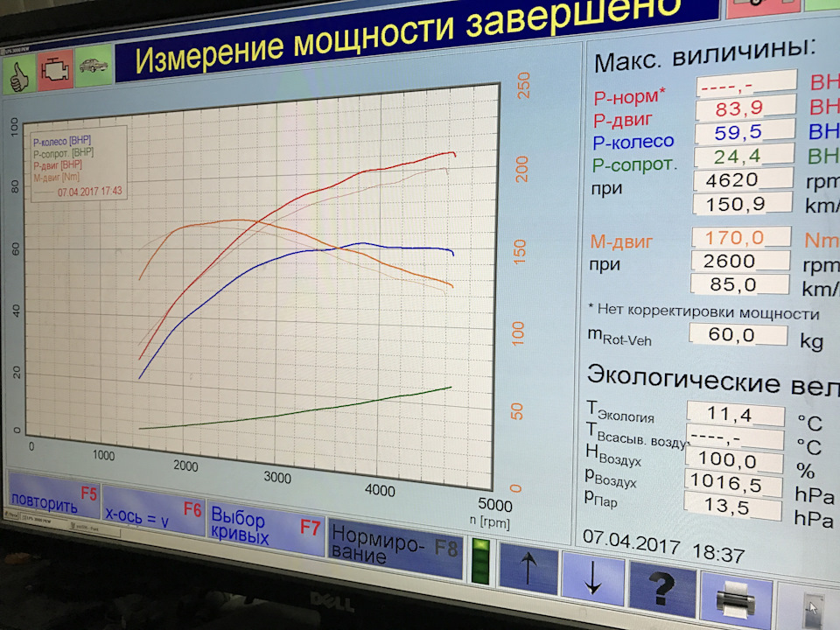Click the down arrow navigation icon
Viewport: 840px width, 630px height.
click(595, 576)
